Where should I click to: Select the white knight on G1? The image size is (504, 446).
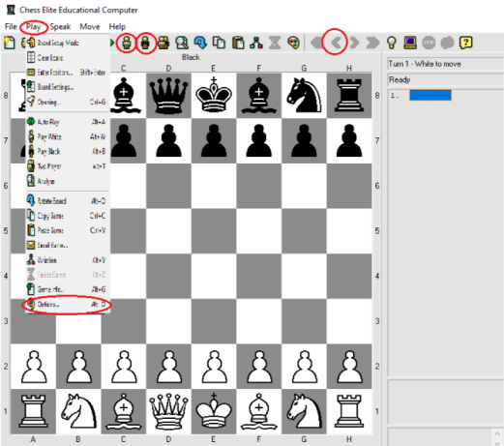click(304, 412)
